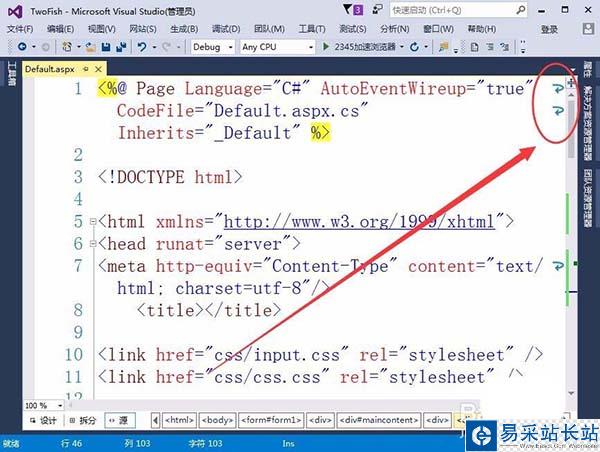This screenshot has height=452, width=600.
Task: Click the account avatar icon near 登录
Action: click(x=588, y=29)
